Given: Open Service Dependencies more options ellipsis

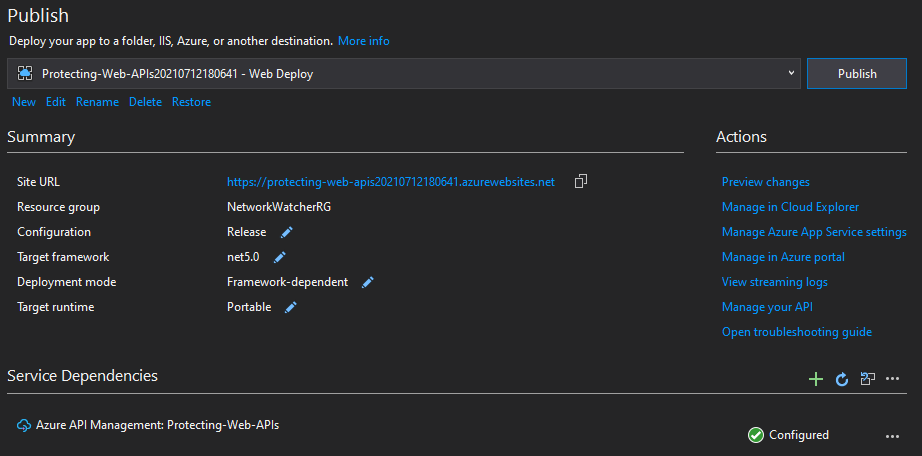Looking at the screenshot, I should (893, 378).
